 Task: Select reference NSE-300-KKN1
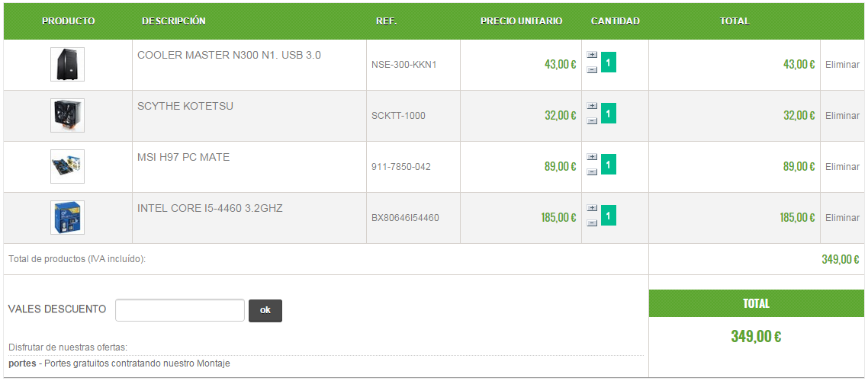tap(404, 65)
